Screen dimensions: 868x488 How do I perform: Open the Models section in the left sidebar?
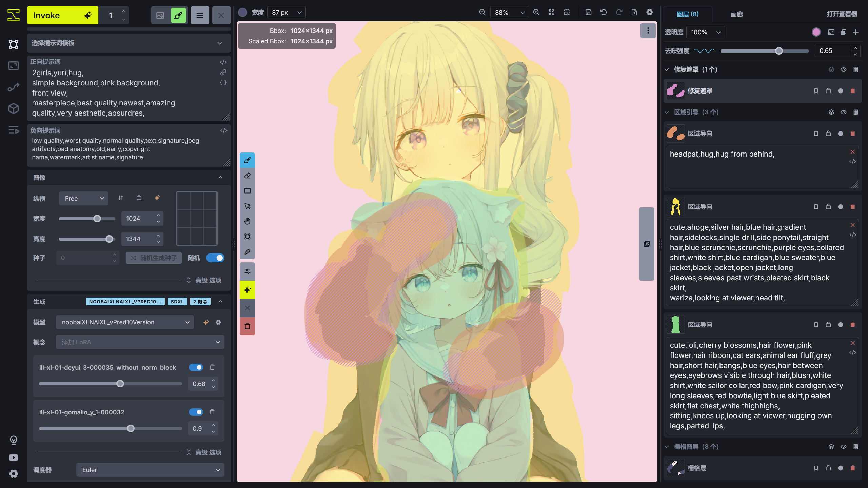coord(13,108)
